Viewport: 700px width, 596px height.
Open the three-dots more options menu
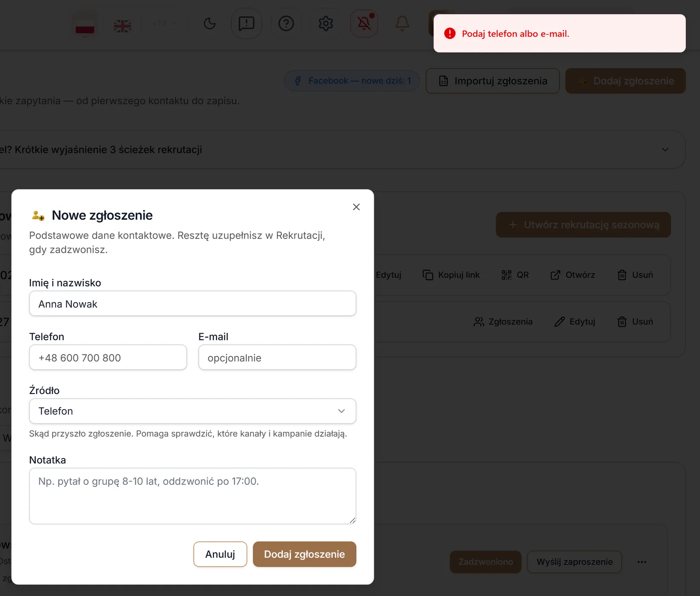click(x=642, y=562)
